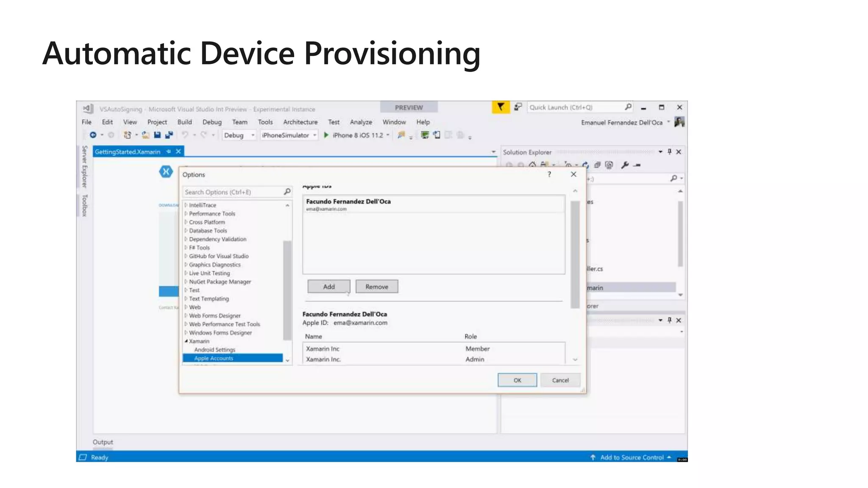Open the iPhoneSimulator platform dropdown
This screenshot has height=488, width=868.
[314, 135]
